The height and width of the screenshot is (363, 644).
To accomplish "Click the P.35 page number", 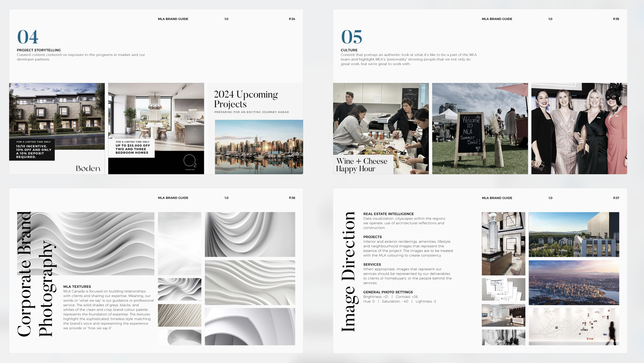I will [616, 19].
